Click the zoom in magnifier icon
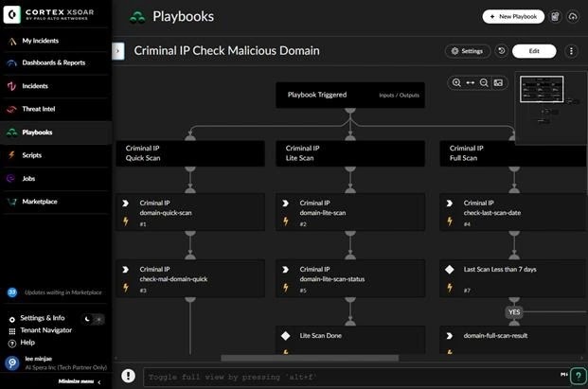Image resolution: width=588 pixels, height=389 pixels. (x=456, y=83)
